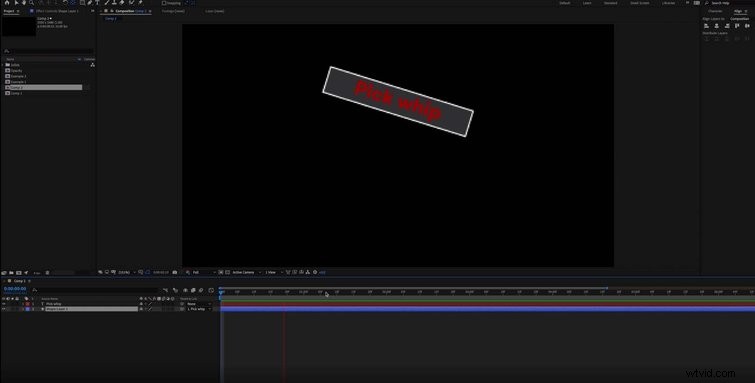
Task: Select the Eraser tool
Action: pyautogui.click(x=122, y=3)
